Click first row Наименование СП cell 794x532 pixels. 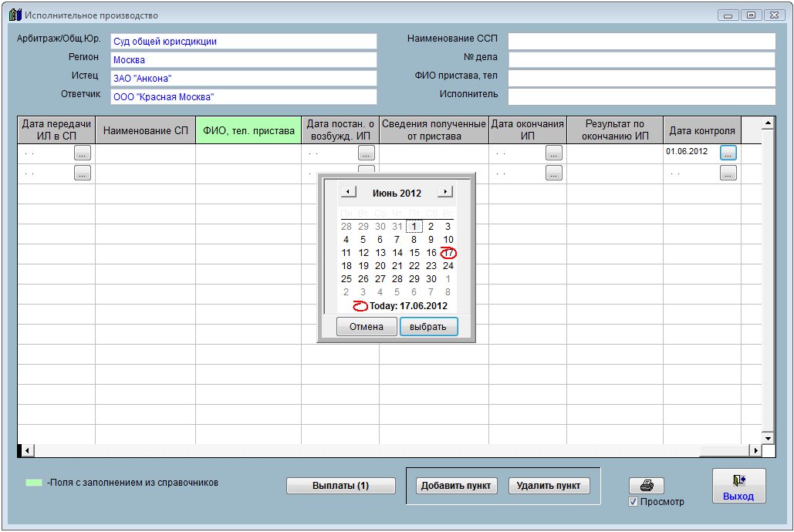(x=145, y=153)
